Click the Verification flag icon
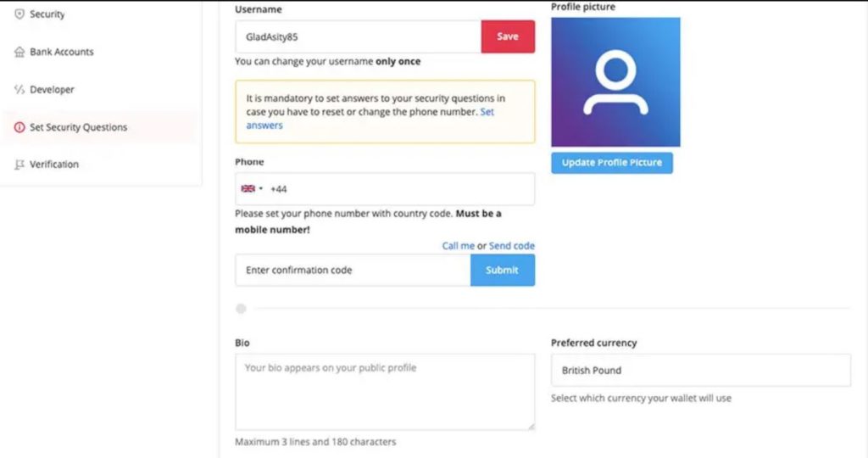The height and width of the screenshot is (458, 868). (19, 165)
